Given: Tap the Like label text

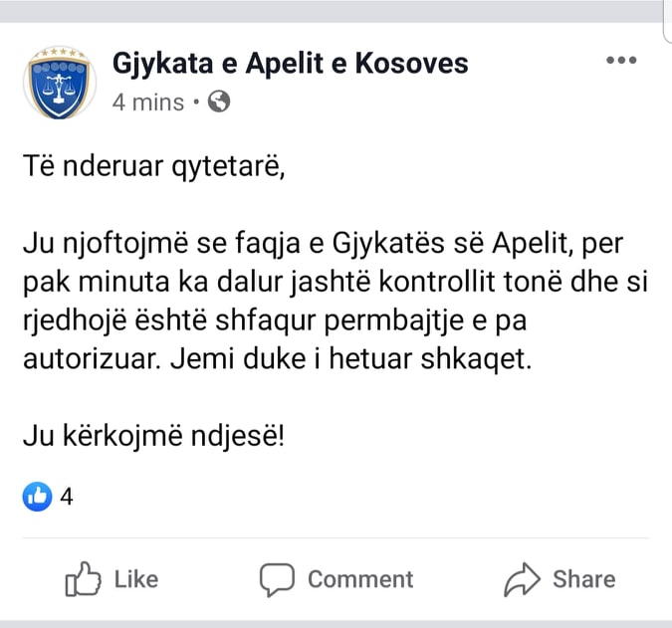Looking at the screenshot, I should (x=136, y=579).
